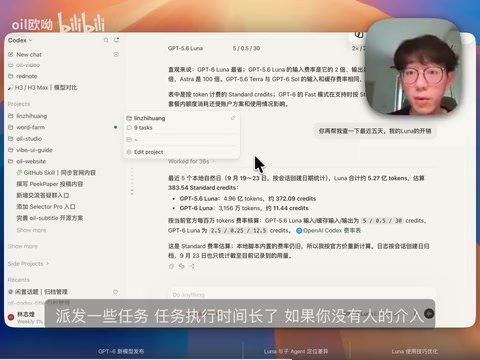Click the GPT-5.6 Luna bullet line
The image size is (480, 360).
click(248, 198)
